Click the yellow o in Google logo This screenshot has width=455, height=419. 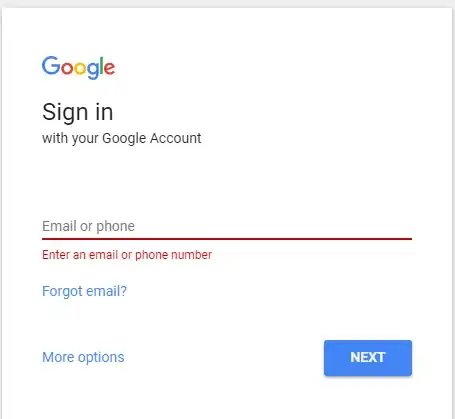click(80, 68)
